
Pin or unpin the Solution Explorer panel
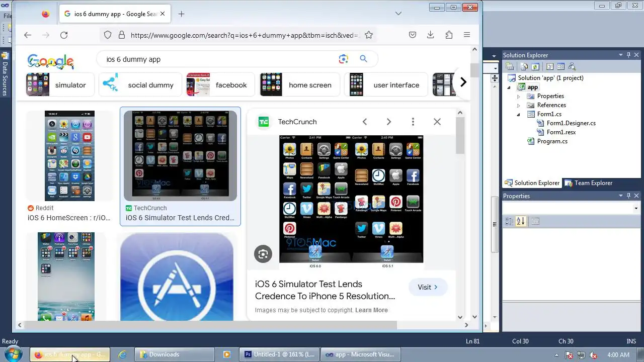628,55
